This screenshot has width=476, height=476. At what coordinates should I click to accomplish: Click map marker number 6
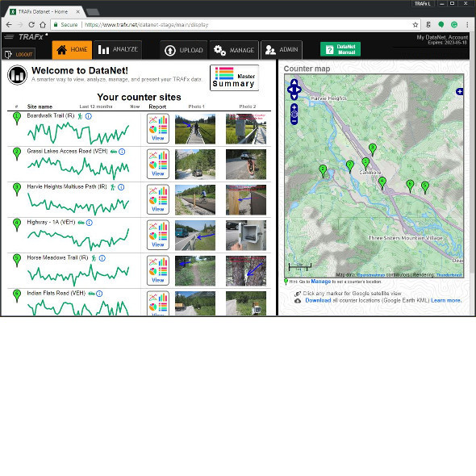410,186
